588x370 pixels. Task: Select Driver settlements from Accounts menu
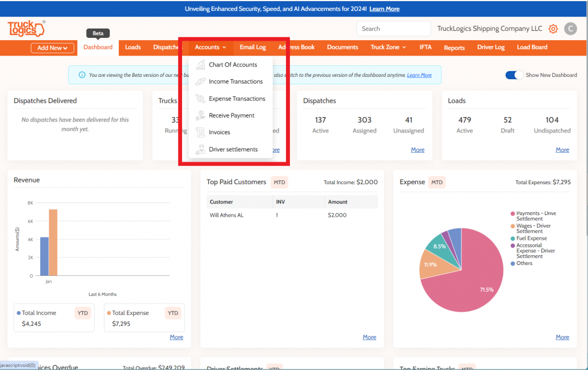click(x=233, y=149)
